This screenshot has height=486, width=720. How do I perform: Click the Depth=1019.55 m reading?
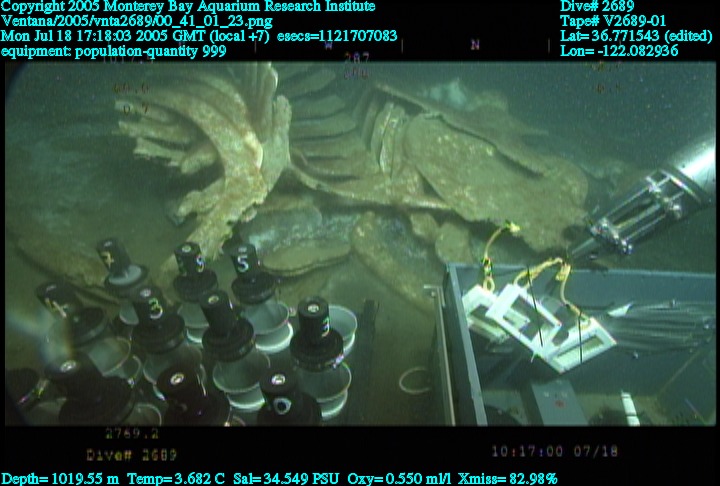click(x=59, y=478)
